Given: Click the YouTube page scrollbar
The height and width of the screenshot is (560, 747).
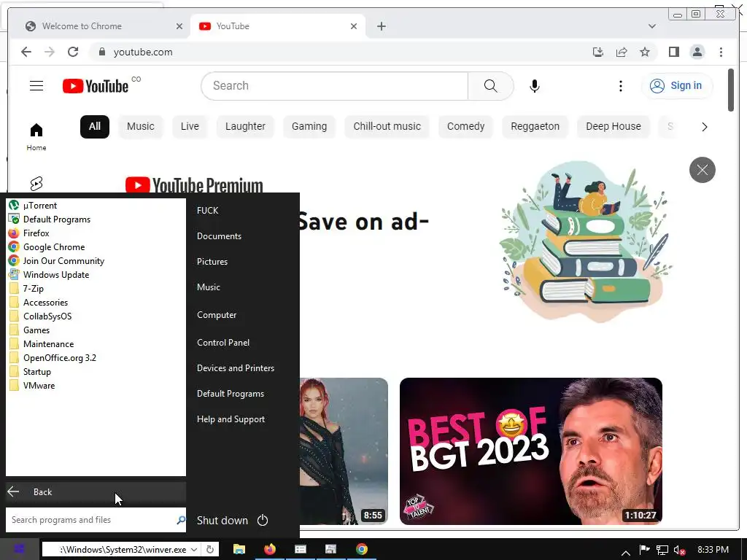Looking at the screenshot, I should click(x=731, y=90).
